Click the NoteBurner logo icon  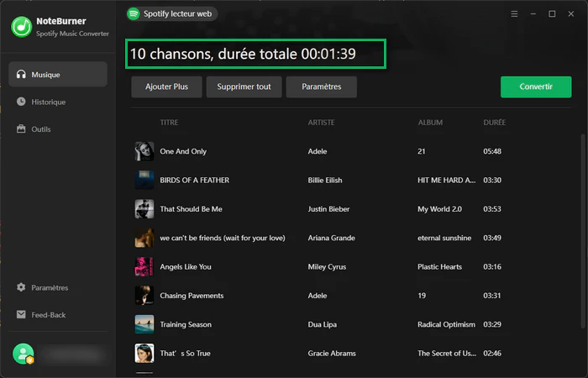[x=22, y=27]
